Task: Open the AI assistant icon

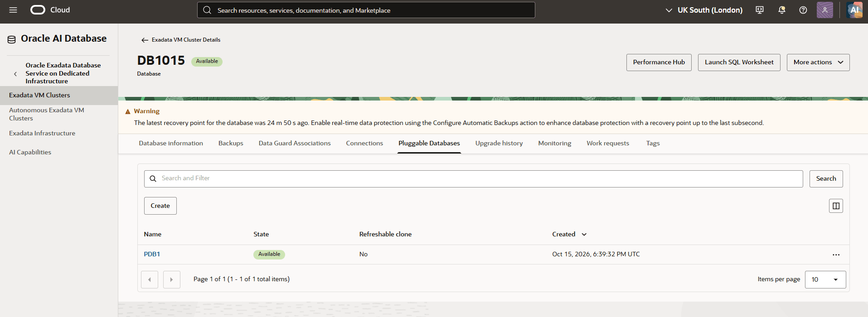Action: coord(854,10)
